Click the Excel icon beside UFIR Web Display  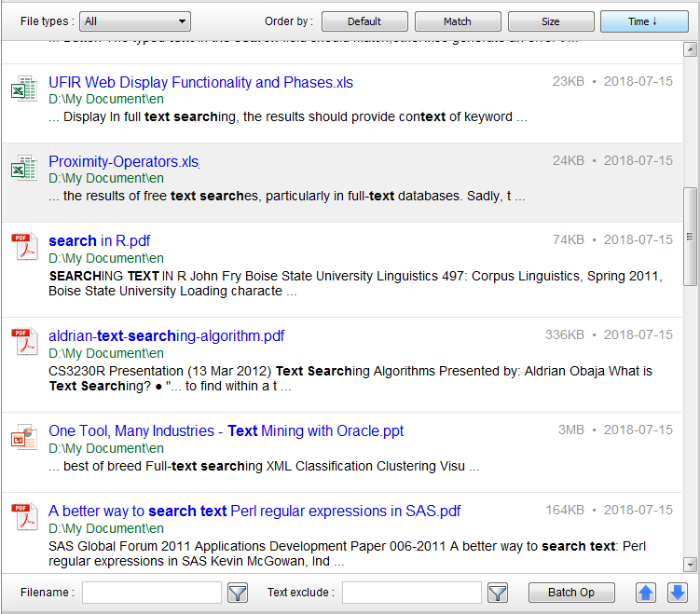point(23,90)
